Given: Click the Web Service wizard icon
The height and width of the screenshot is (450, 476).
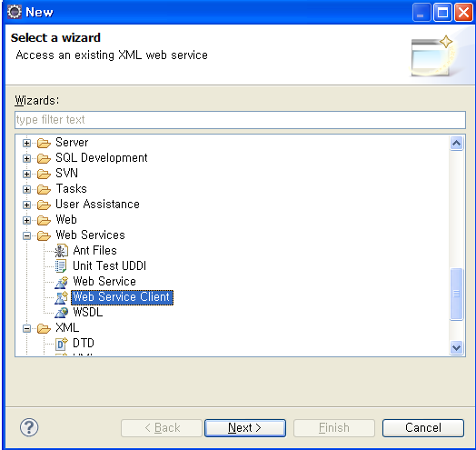Looking at the screenshot, I should pyautogui.click(x=61, y=282).
